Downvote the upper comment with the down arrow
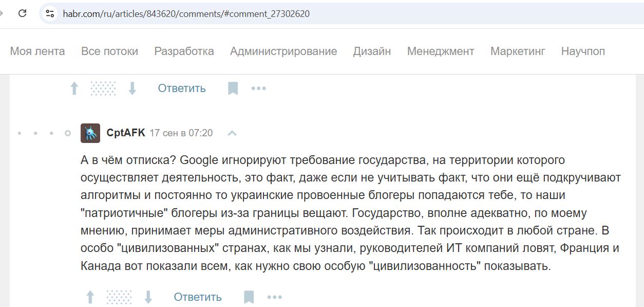Image resolution: width=644 pixels, height=307 pixels. point(132,88)
